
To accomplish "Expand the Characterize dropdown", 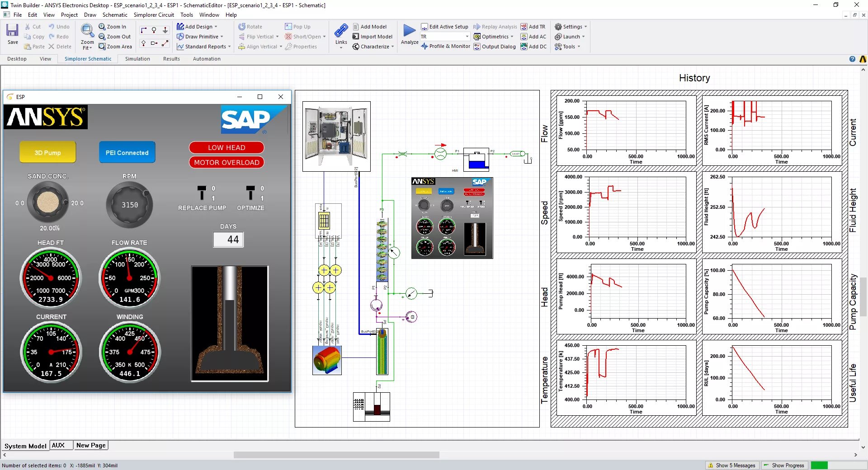I will click(x=392, y=47).
